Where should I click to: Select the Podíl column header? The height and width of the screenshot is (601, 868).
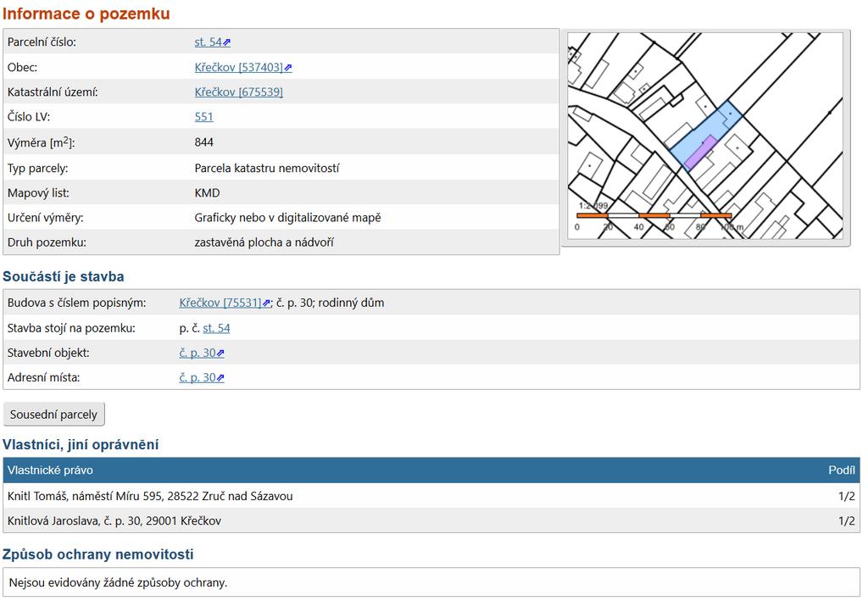(842, 470)
